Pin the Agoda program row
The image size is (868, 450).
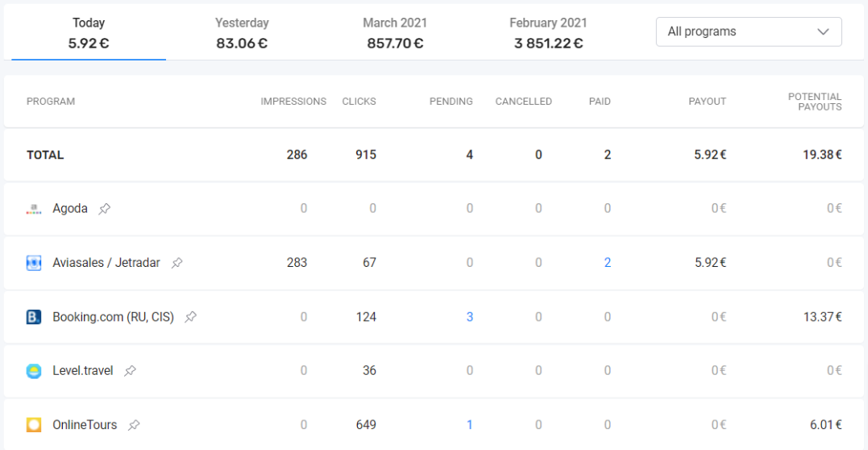[105, 209]
